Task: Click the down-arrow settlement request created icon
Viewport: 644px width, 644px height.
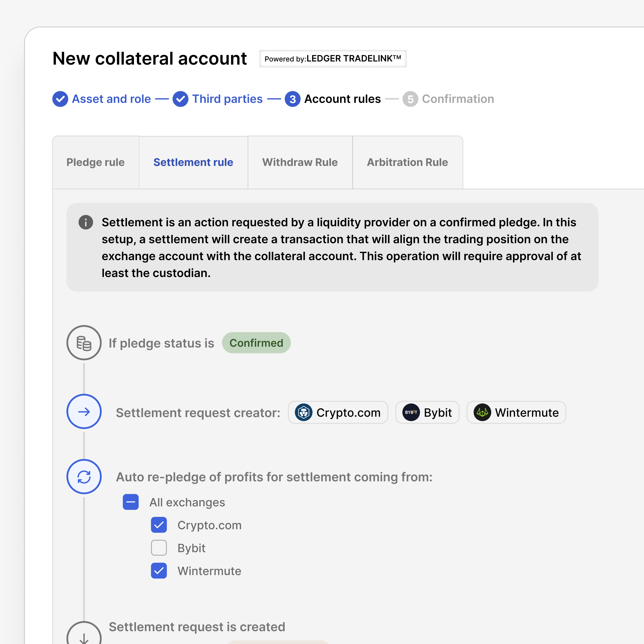Action: tap(84, 633)
